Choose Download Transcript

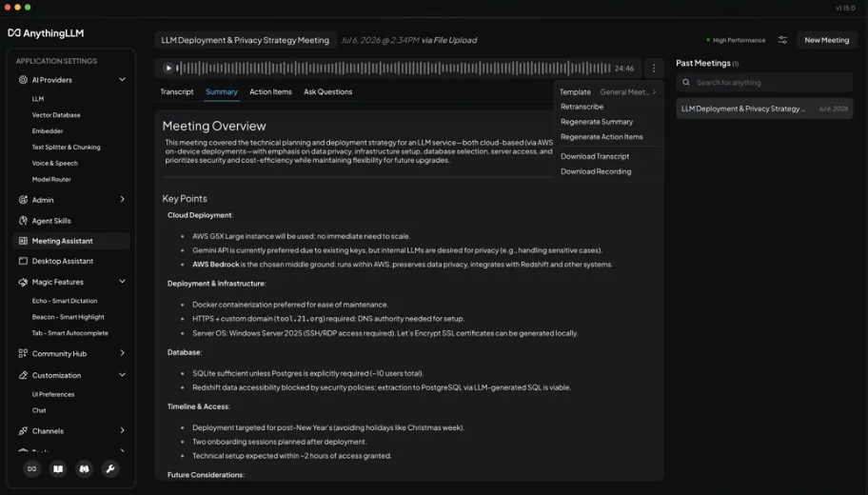pos(595,156)
